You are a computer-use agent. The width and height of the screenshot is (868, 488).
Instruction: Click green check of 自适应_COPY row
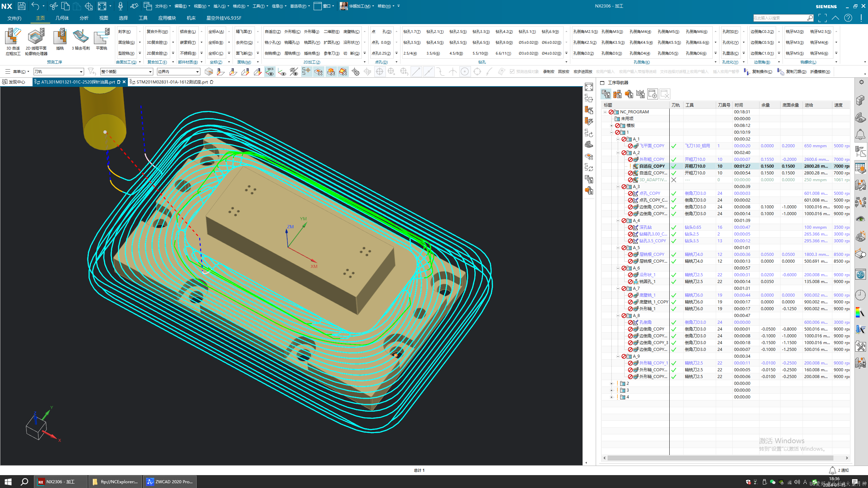coord(674,166)
